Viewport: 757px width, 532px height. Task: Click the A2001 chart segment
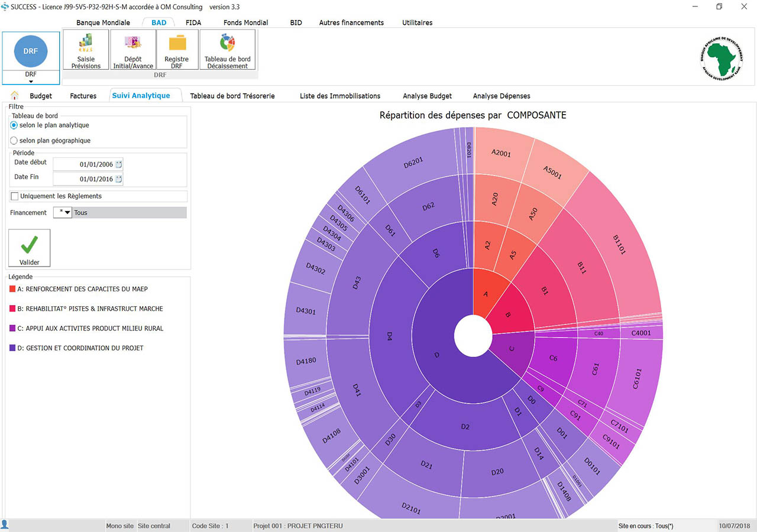point(500,153)
